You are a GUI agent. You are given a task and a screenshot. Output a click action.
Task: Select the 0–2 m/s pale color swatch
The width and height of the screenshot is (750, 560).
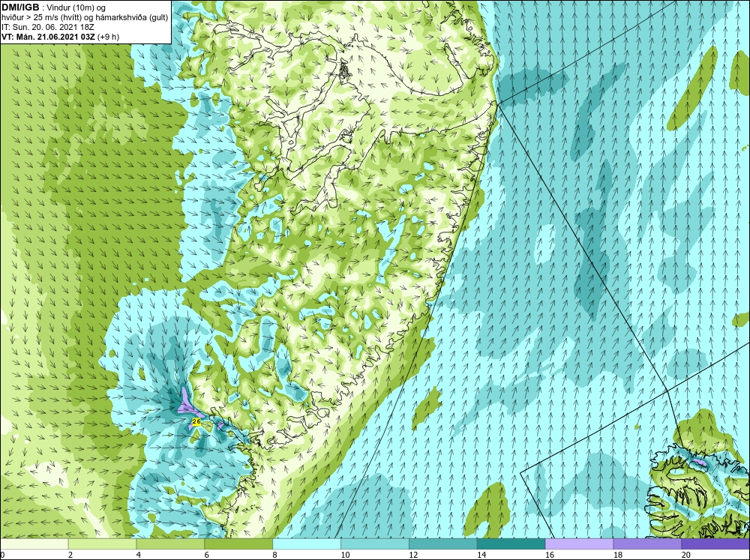34,544
